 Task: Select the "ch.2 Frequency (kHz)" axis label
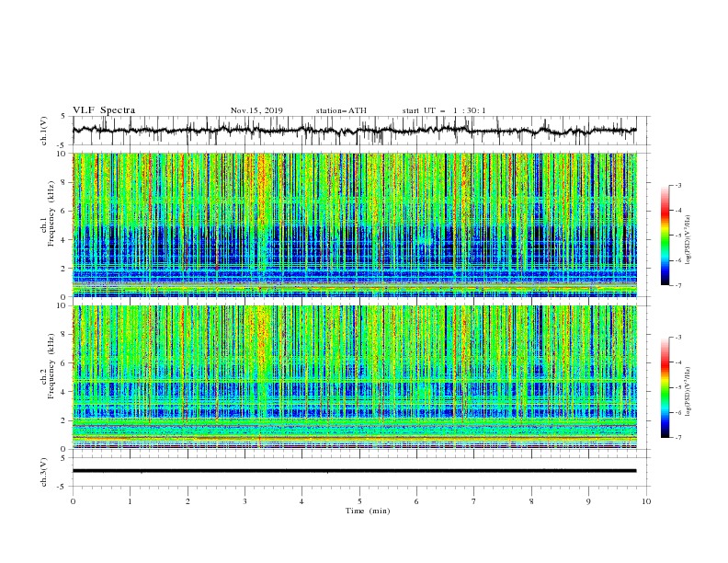[x=48, y=366]
